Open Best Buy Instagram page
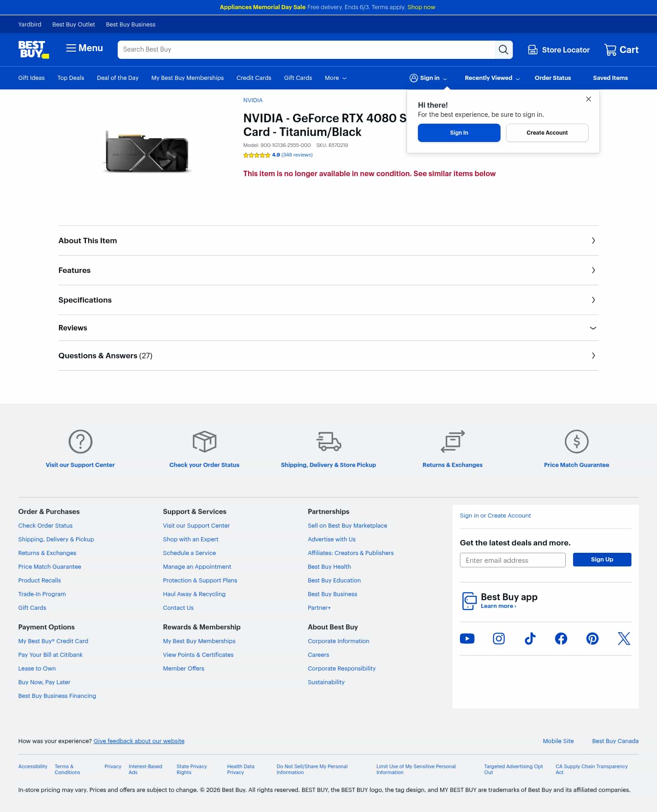The height and width of the screenshot is (812, 657). click(x=499, y=639)
